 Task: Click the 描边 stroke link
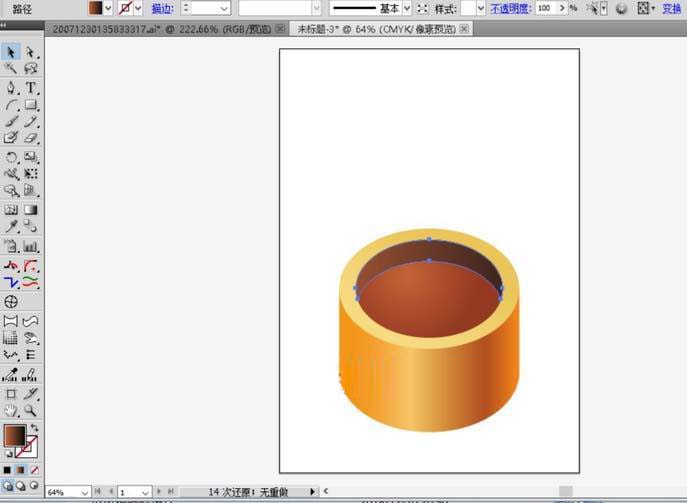pos(163,8)
